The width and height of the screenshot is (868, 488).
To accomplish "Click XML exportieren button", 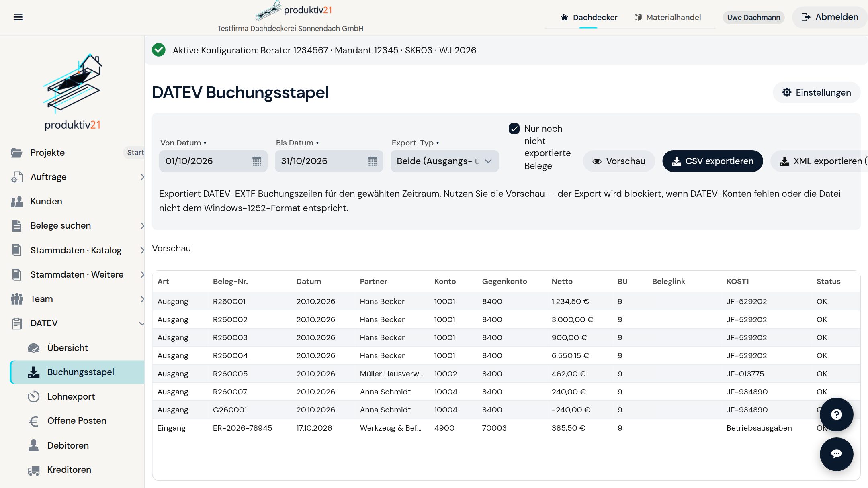I will pyautogui.click(x=820, y=161).
